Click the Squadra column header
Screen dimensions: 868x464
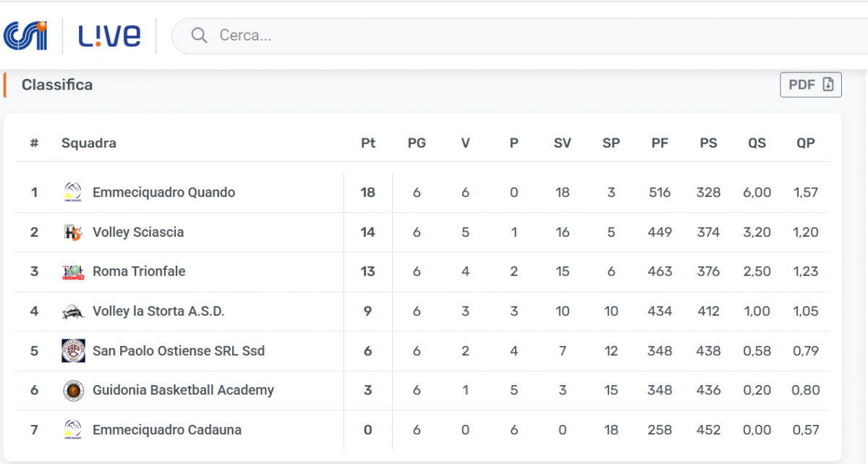(x=89, y=143)
